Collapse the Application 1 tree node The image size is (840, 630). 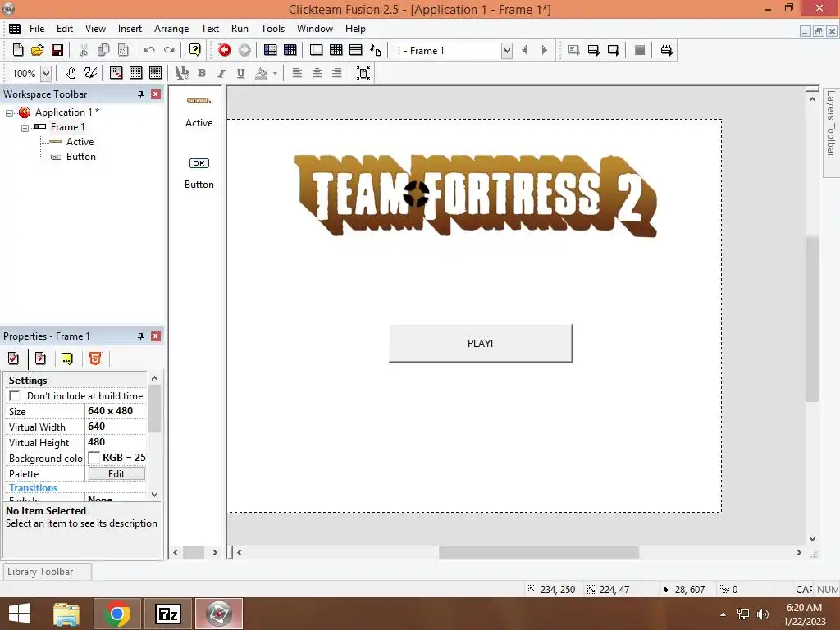(9, 113)
